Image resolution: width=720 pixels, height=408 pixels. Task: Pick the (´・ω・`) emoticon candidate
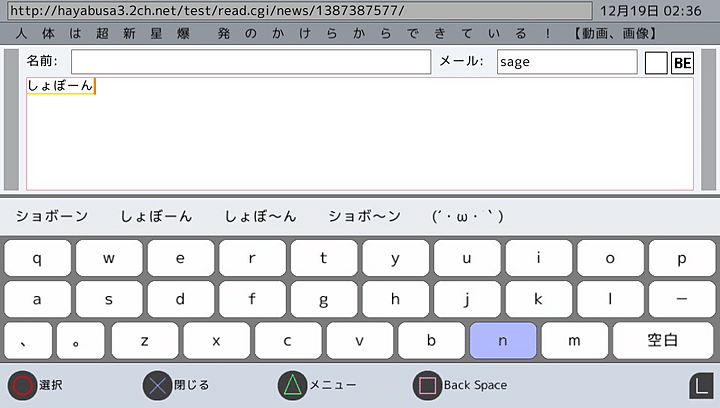[x=467, y=216]
